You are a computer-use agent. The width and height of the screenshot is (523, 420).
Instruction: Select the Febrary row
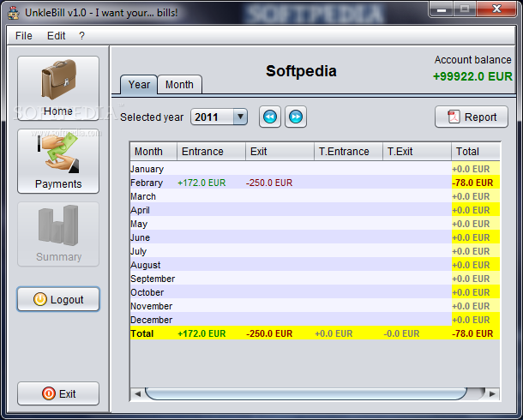point(315,183)
